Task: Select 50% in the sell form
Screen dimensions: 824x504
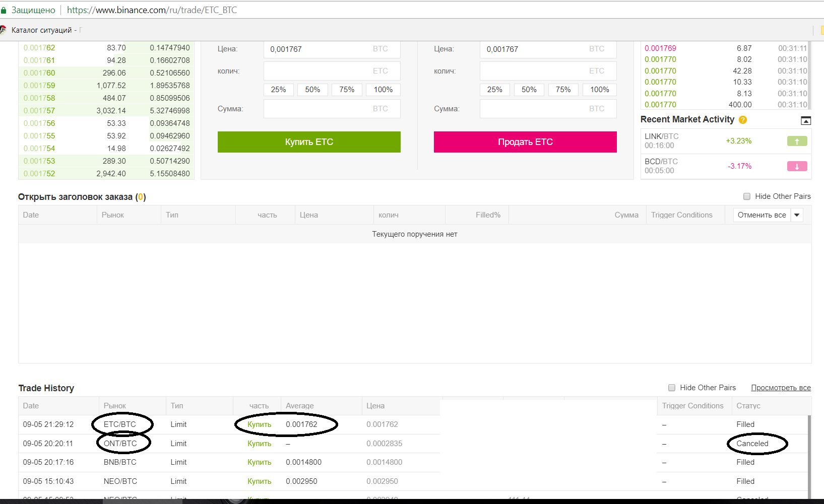Action: [x=529, y=90]
